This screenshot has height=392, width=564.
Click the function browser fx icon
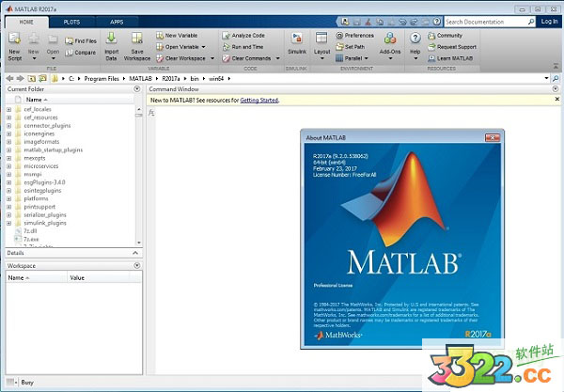[151, 113]
